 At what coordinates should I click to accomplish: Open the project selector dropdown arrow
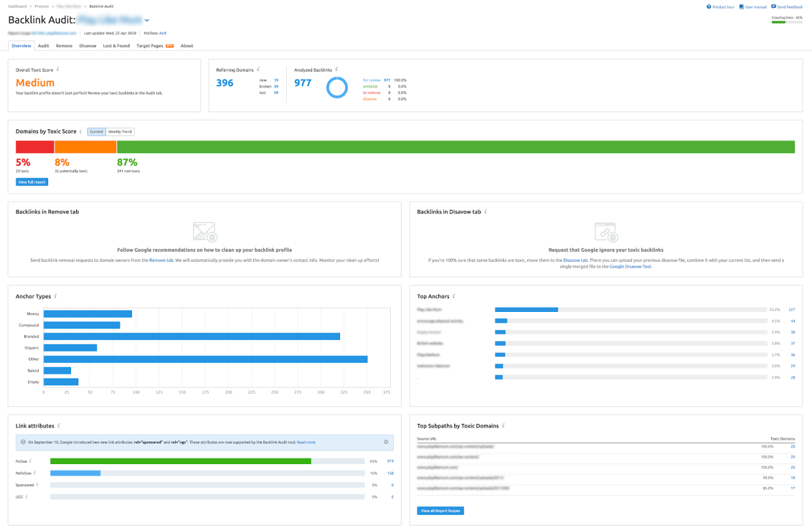[x=147, y=20]
